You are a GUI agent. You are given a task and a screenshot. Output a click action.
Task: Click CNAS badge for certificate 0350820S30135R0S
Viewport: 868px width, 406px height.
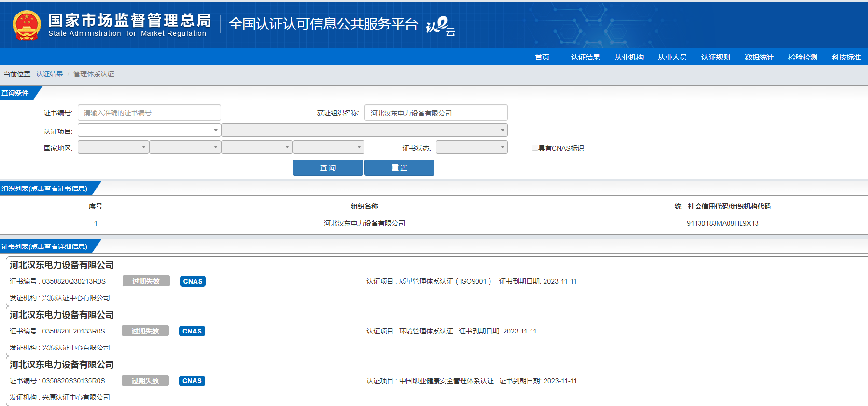click(x=192, y=381)
